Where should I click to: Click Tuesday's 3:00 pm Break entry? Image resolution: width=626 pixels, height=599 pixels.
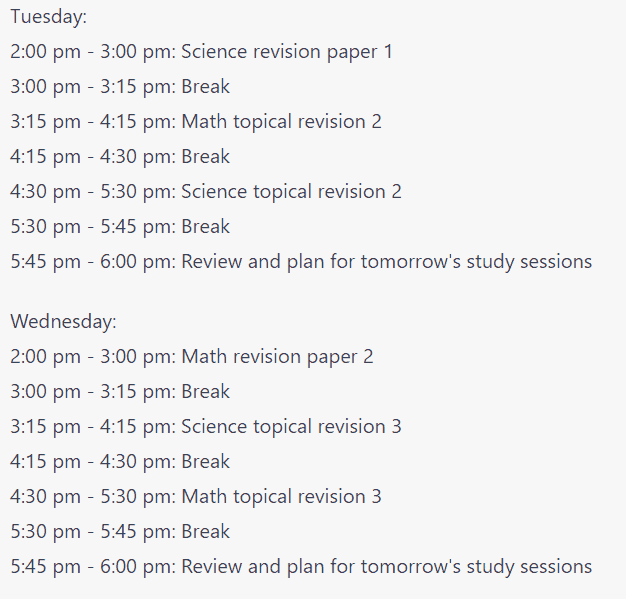pos(120,87)
